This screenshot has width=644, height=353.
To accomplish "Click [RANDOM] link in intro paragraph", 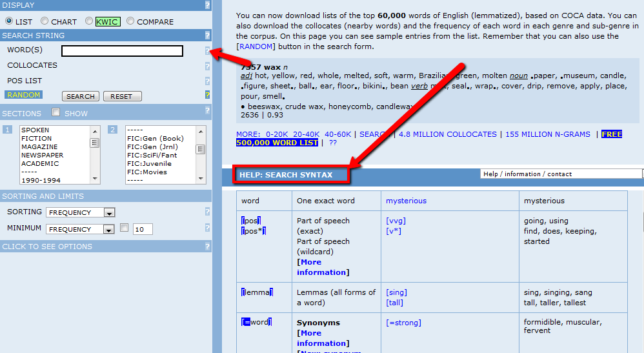I will 256,46.
